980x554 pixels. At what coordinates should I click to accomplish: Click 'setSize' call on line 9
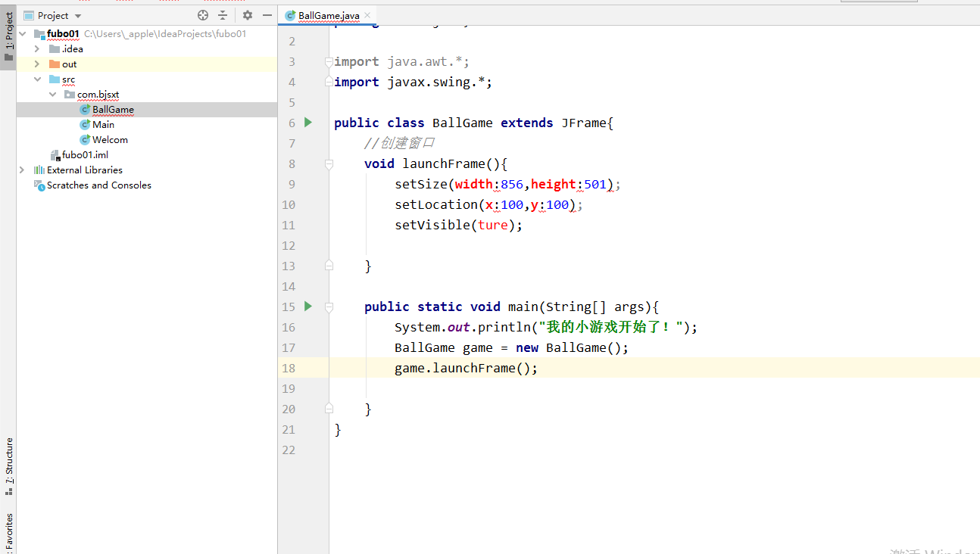pyautogui.click(x=421, y=184)
